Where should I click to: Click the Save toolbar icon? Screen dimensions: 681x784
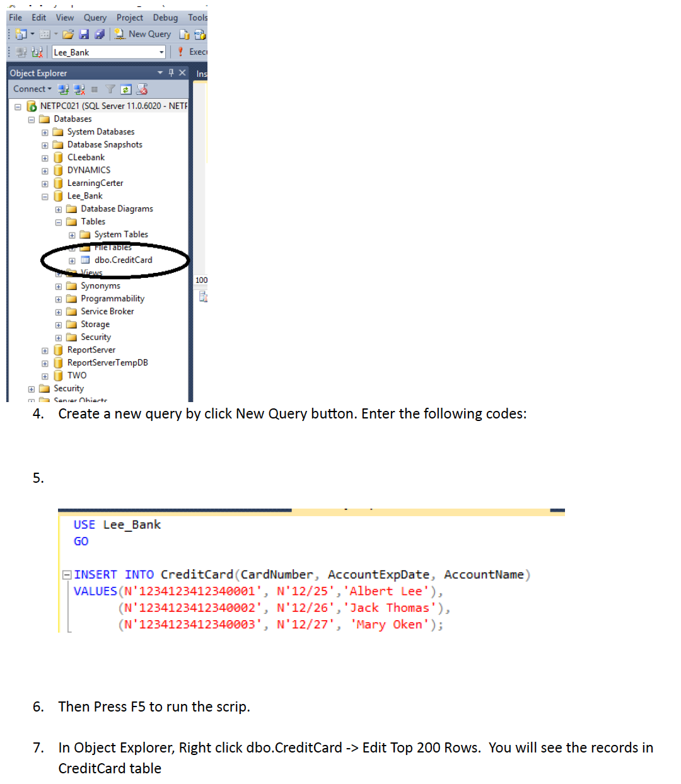pyautogui.click(x=83, y=34)
